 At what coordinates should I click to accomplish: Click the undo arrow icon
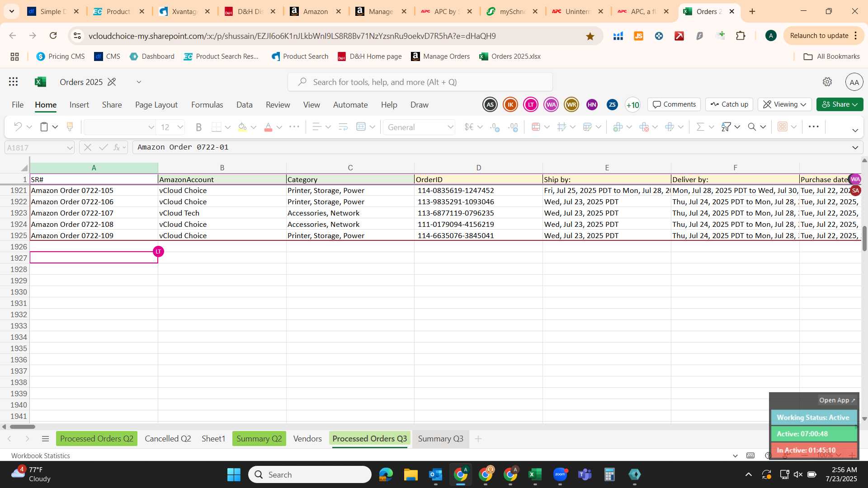(18, 127)
